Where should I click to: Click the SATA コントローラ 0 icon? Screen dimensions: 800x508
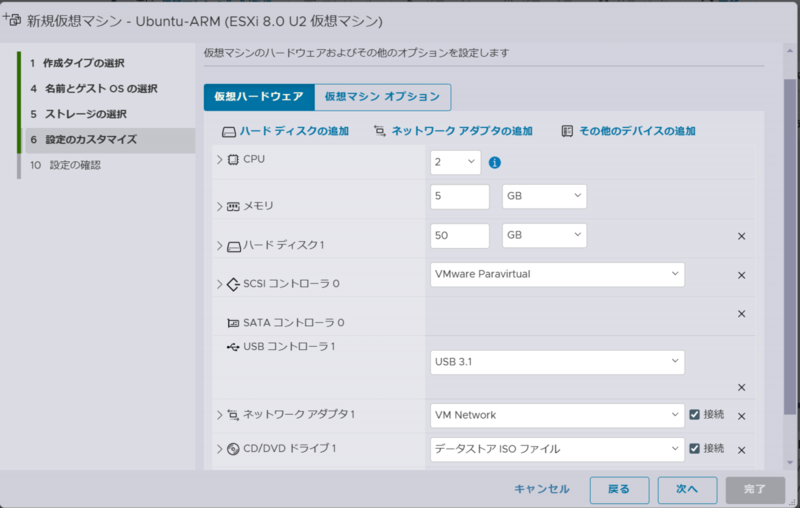click(233, 323)
